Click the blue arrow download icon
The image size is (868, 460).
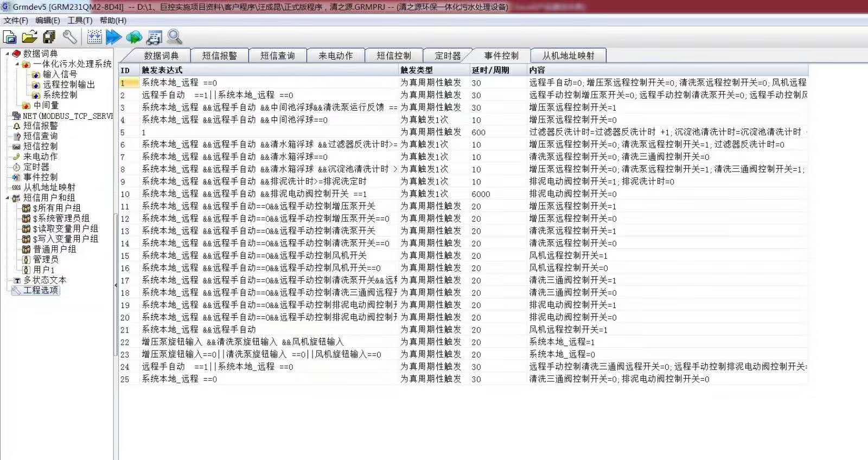click(113, 37)
